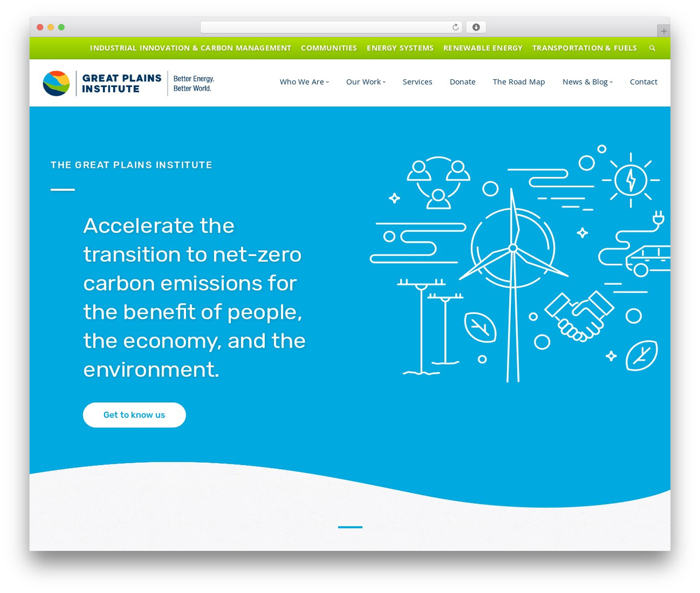Go to the Donate page
Screen dimensions: 700x593
coord(463,82)
